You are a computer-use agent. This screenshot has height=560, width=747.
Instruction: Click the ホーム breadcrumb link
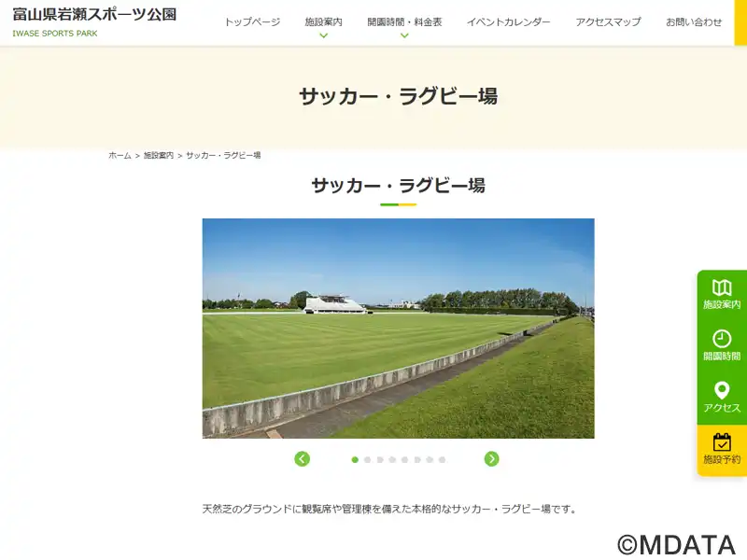[120, 155]
